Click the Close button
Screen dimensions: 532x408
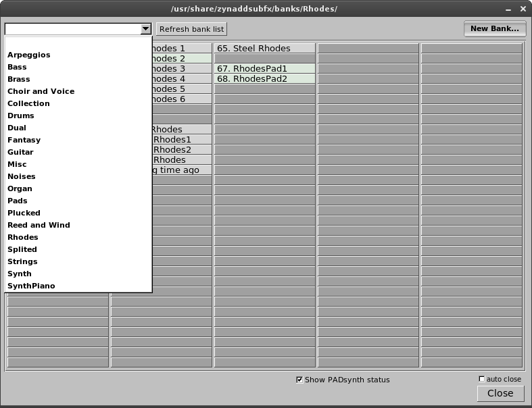click(500, 393)
